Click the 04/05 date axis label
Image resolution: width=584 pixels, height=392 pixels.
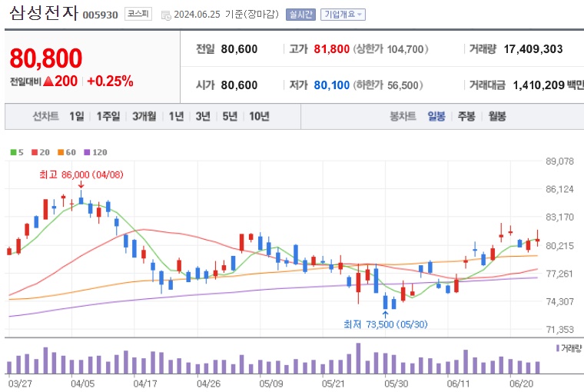coord(83,384)
